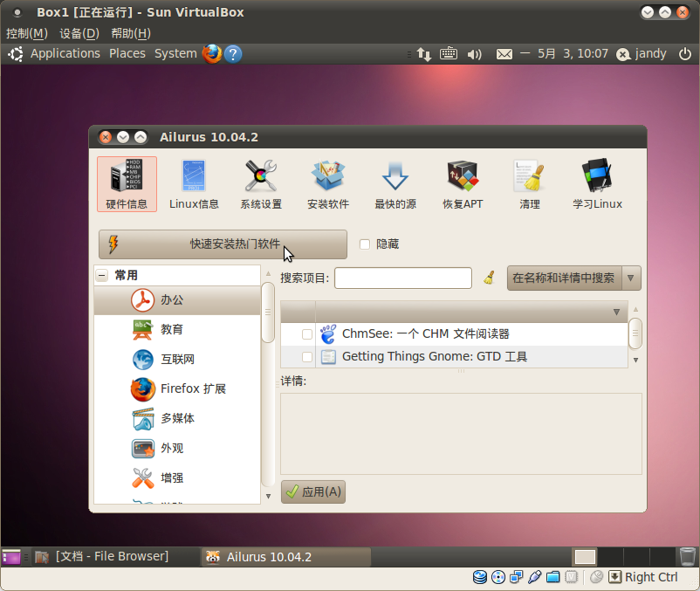This screenshot has height=591, width=700.
Task: Open the jandy user menu
Action: click(x=641, y=54)
